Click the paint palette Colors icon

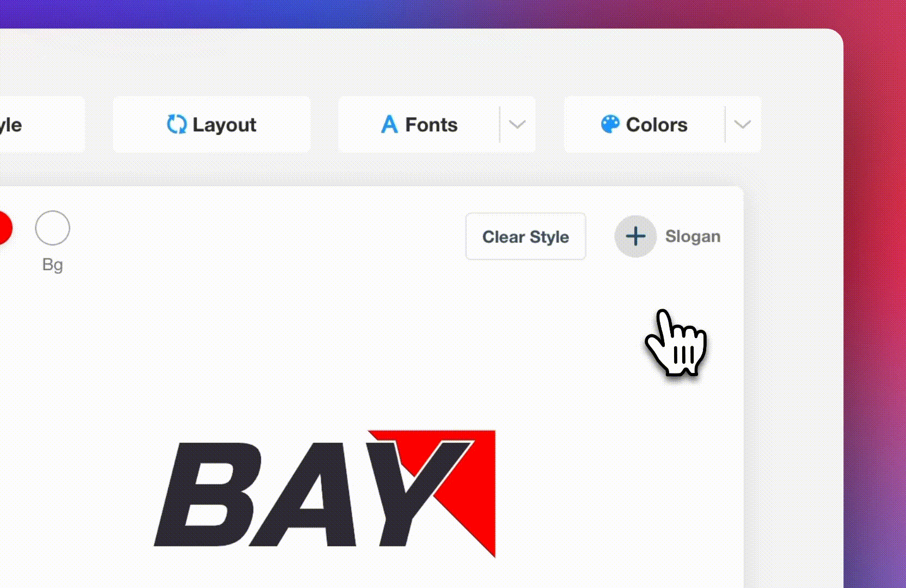pos(610,124)
